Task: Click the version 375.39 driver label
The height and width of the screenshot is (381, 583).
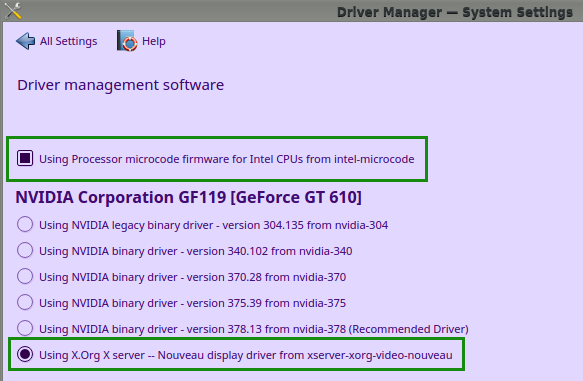Action: 193,303
